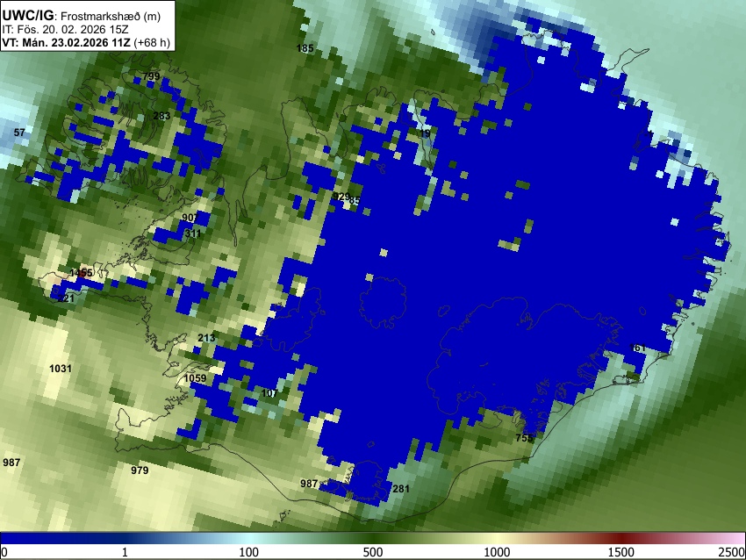Click the color scale label 0
The width and height of the screenshot is (746, 560).
(4, 552)
